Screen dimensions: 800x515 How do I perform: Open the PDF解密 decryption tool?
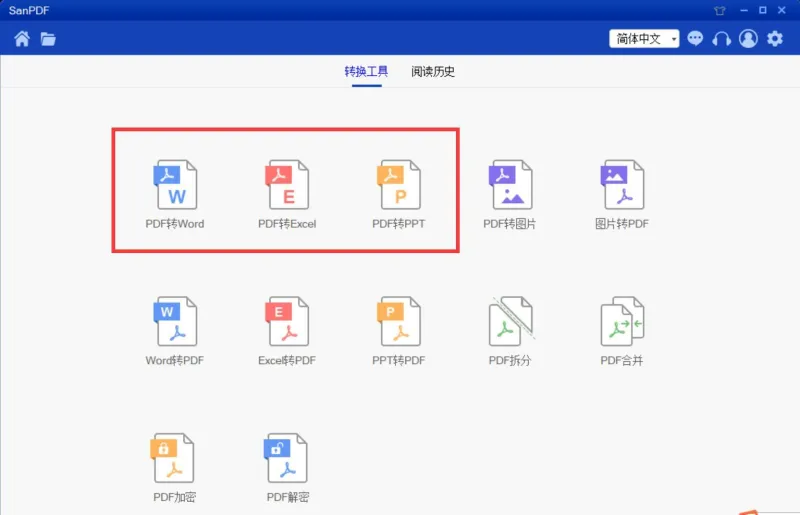point(286,458)
